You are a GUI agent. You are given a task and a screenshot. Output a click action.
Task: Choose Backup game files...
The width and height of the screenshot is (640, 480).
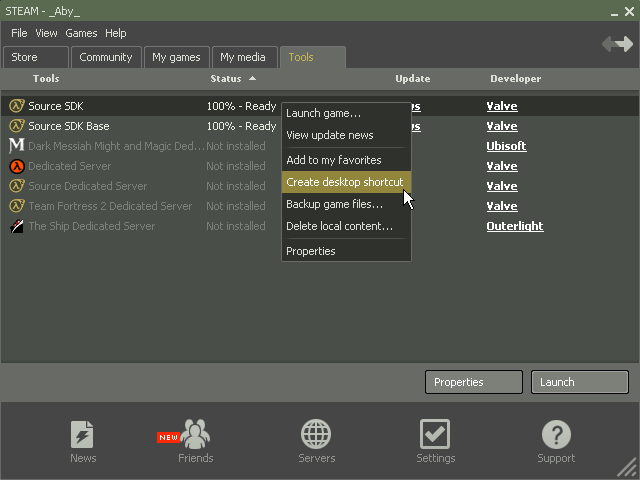click(x=346, y=204)
